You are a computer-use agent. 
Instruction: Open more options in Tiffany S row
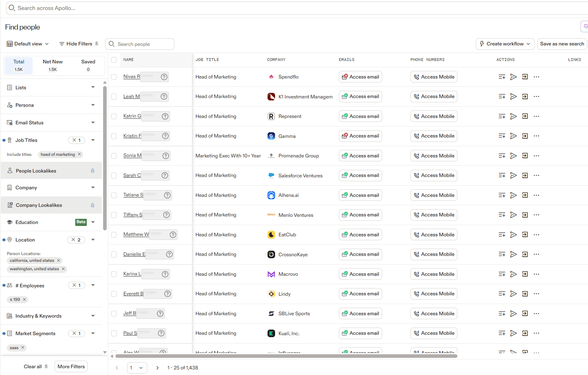(537, 215)
